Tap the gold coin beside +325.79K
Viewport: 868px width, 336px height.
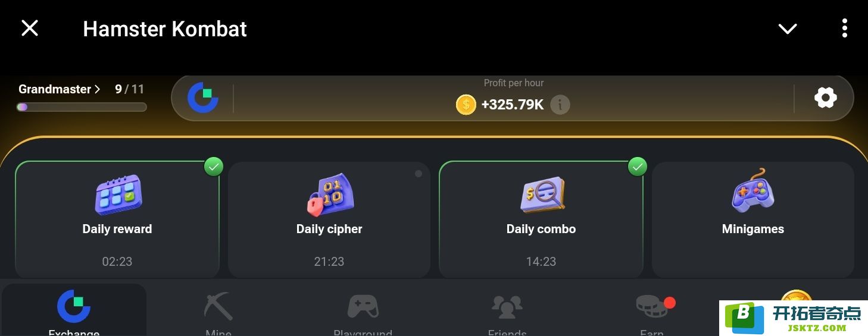point(466,105)
